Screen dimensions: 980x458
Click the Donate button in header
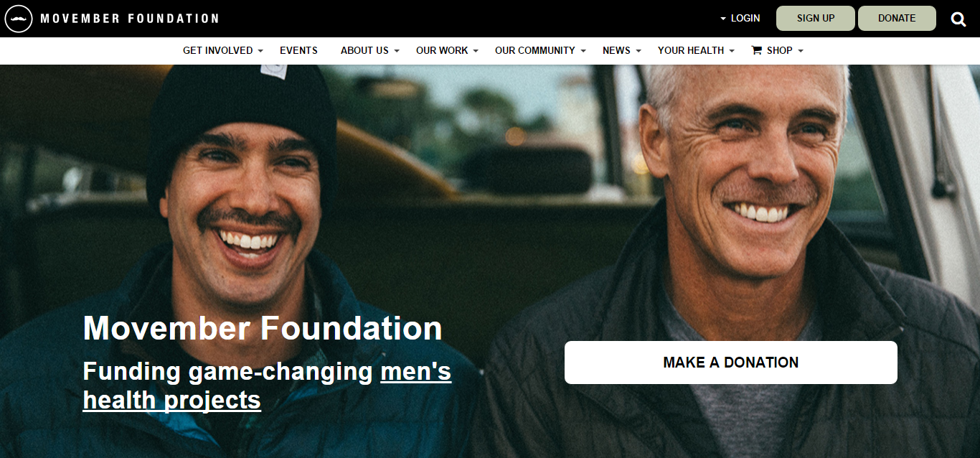tap(897, 19)
